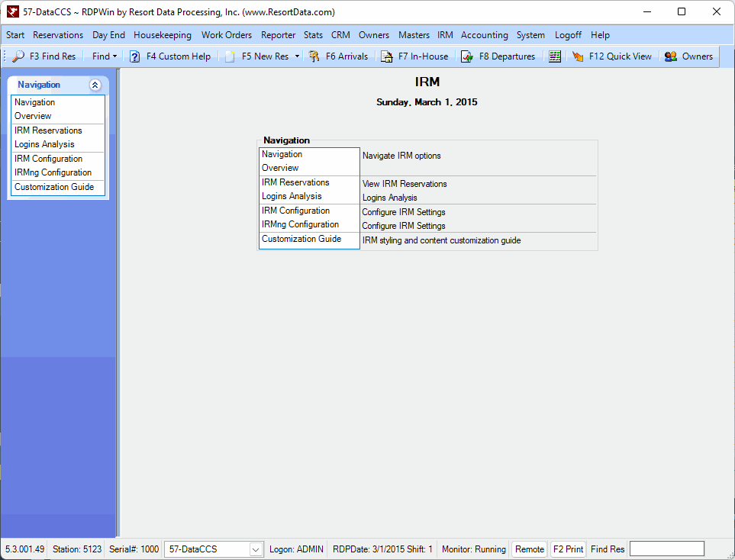Click the Remote button in status bar
Screen dimensions: 735x560
click(x=530, y=549)
